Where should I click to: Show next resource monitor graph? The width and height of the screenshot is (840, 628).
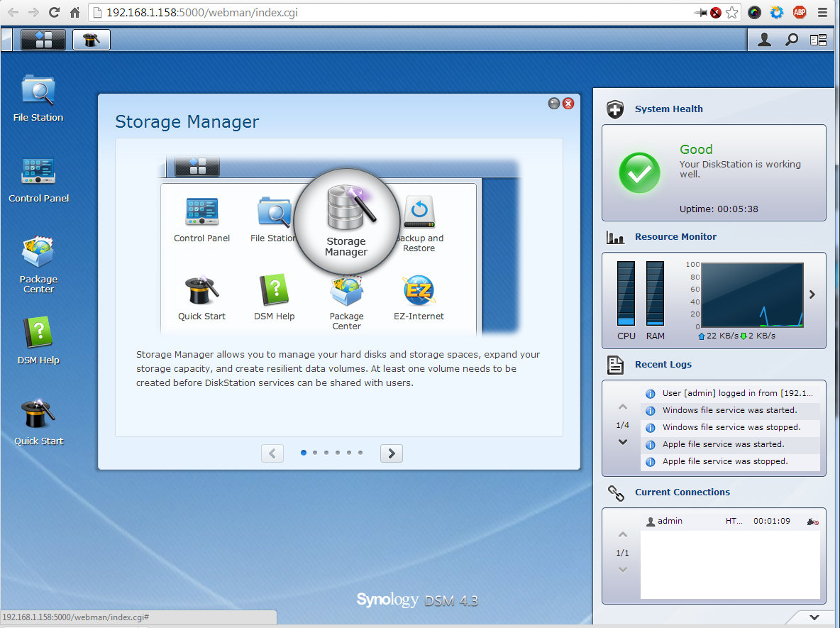(812, 294)
